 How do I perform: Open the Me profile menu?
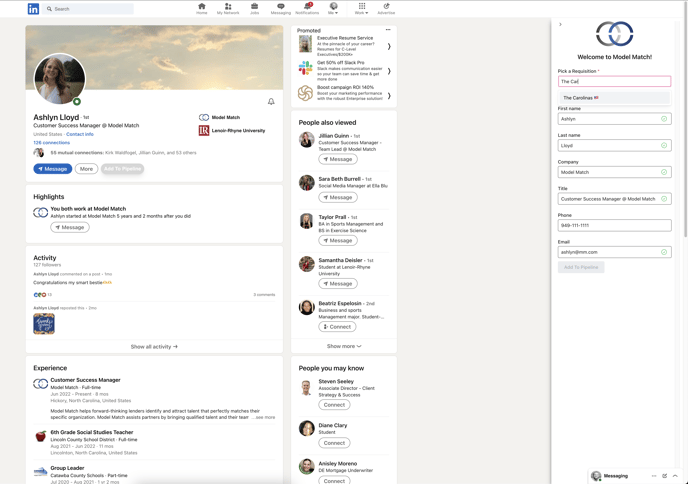point(333,8)
